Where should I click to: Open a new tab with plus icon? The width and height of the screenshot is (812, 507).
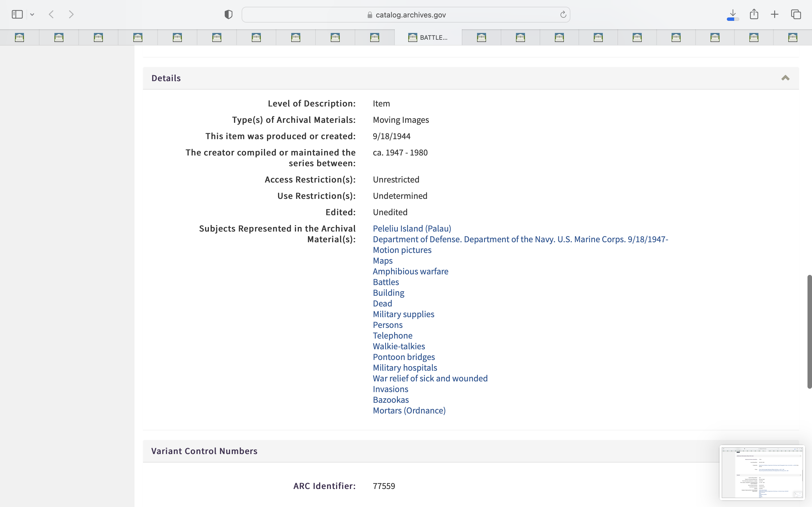pos(775,14)
